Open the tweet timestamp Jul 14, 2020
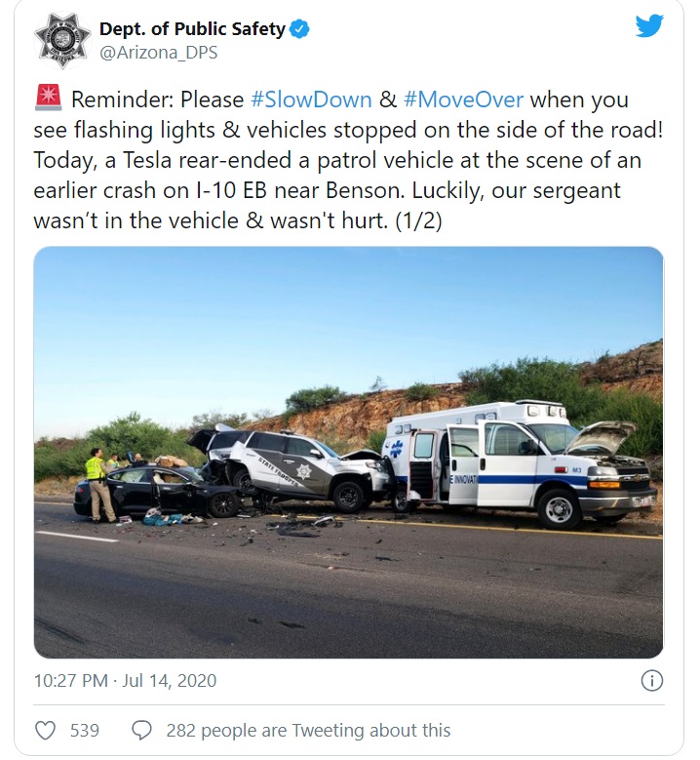Screen dimensions: 700x760 pyautogui.click(x=126, y=680)
